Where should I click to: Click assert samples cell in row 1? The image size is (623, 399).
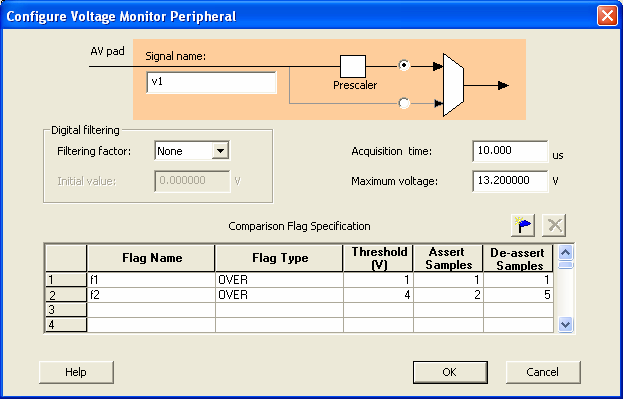click(x=448, y=280)
